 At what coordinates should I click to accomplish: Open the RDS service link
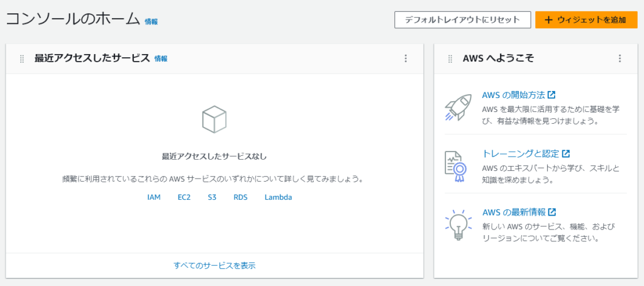point(240,197)
